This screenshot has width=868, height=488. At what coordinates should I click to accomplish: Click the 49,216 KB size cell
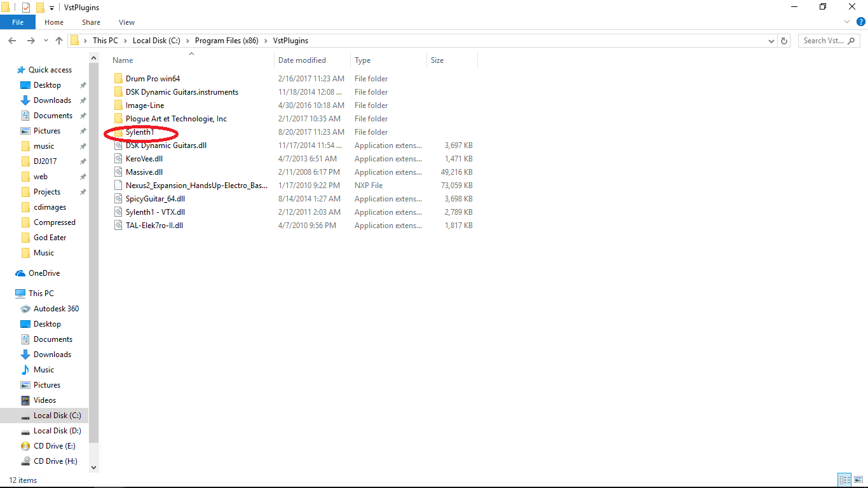pyautogui.click(x=458, y=172)
